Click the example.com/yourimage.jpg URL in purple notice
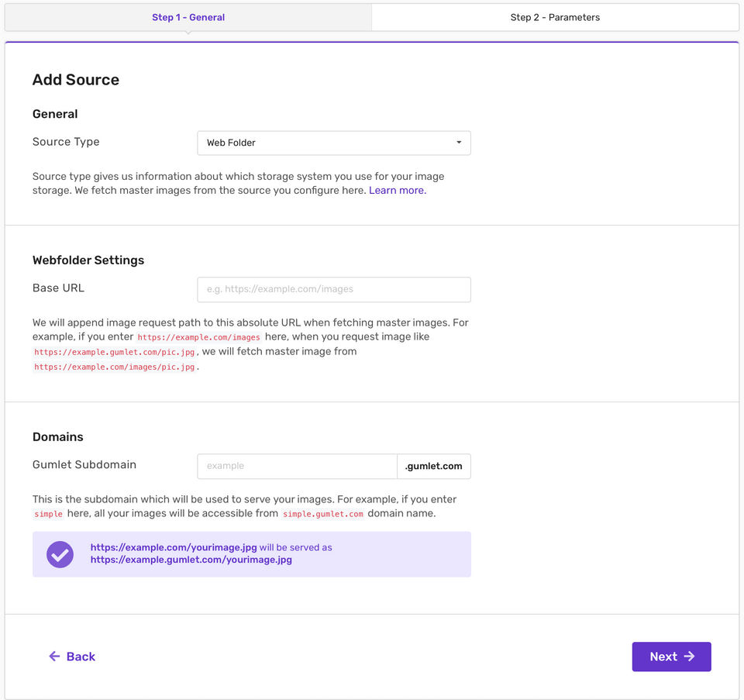 (x=174, y=547)
